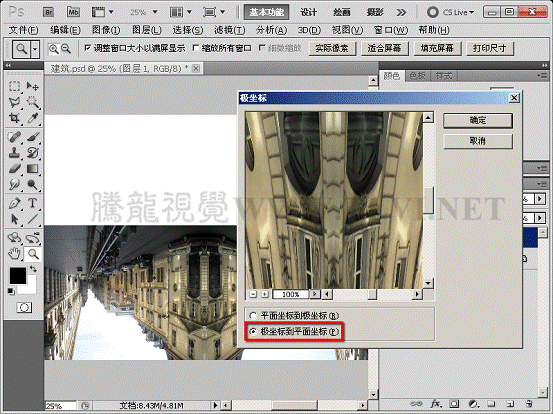553x414 pixels.
Task: Click the black foreground color swatch
Action: click(x=17, y=275)
